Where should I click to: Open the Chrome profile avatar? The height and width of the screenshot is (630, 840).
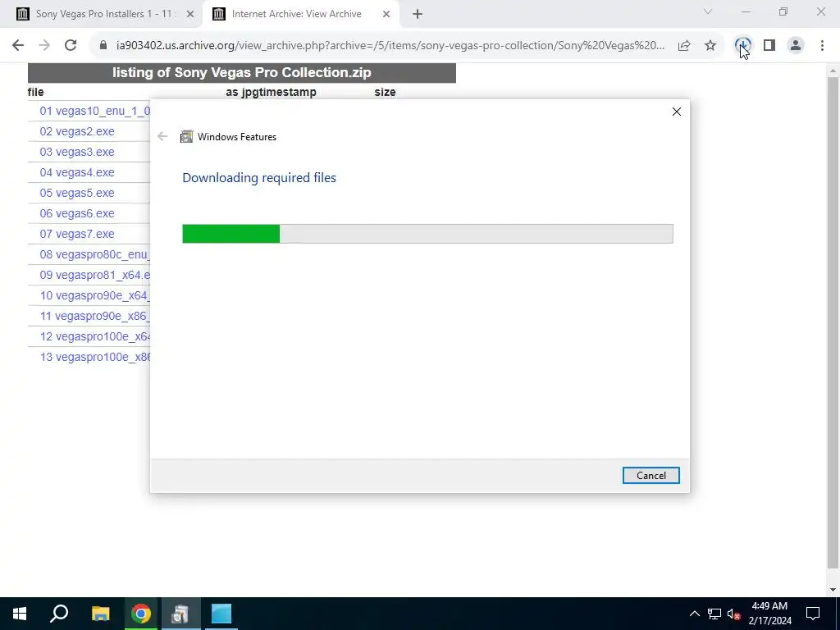pos(796,46)
